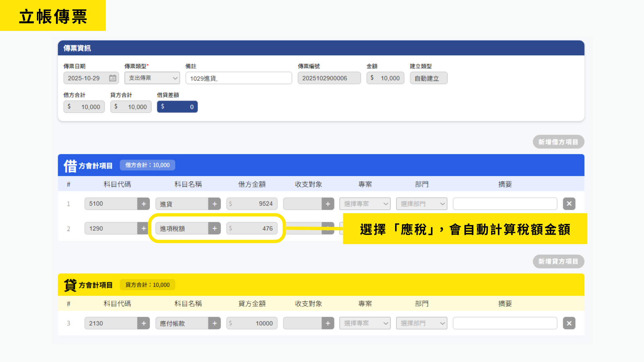Click the 新增貸方項目 button

coord(558,261)
